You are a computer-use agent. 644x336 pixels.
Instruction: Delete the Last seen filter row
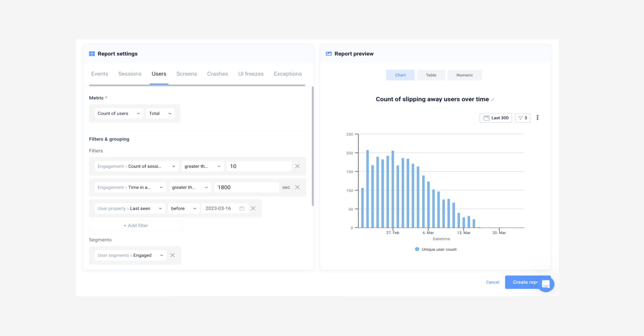[253, 208]
